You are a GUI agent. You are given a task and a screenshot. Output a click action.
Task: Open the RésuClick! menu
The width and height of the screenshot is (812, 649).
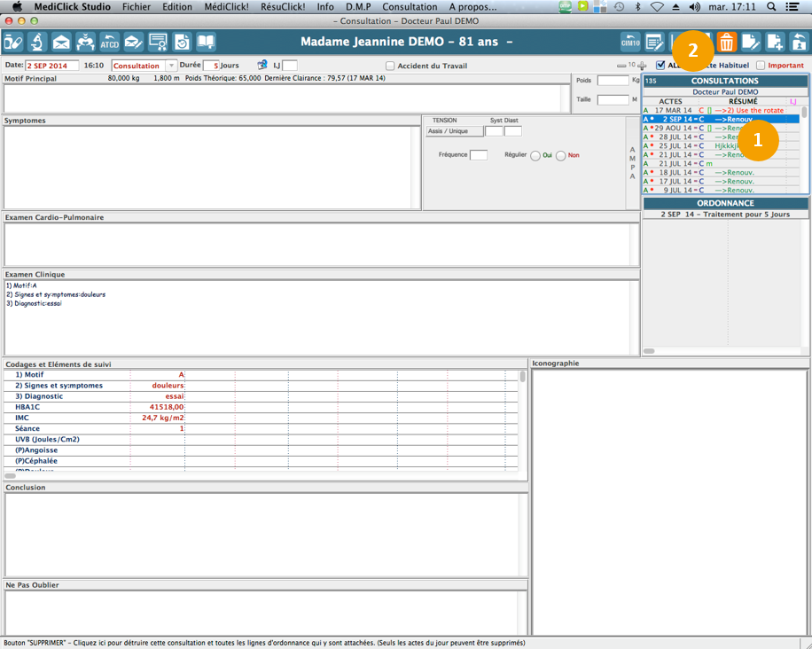283,6
